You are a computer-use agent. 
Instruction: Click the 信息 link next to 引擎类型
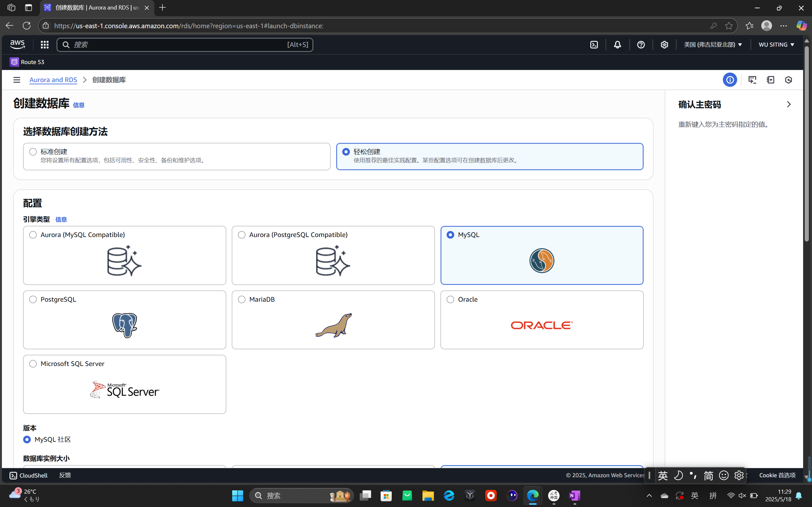(x=61, y=219)
